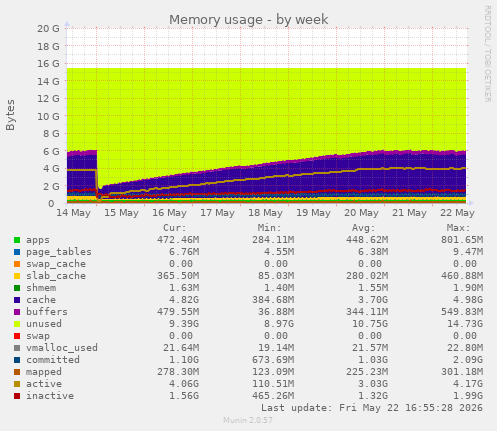
Task: Click the '15 May' x-axis label
Action: 121,213
